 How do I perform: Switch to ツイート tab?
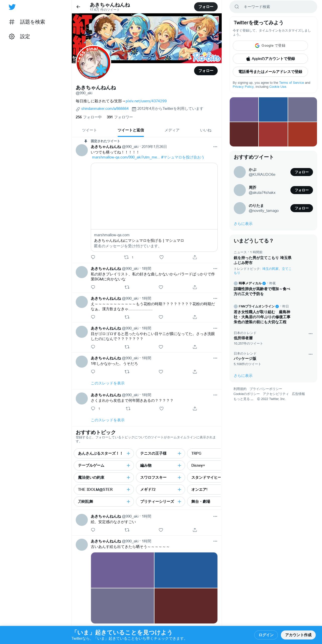[x=89, y=130]
